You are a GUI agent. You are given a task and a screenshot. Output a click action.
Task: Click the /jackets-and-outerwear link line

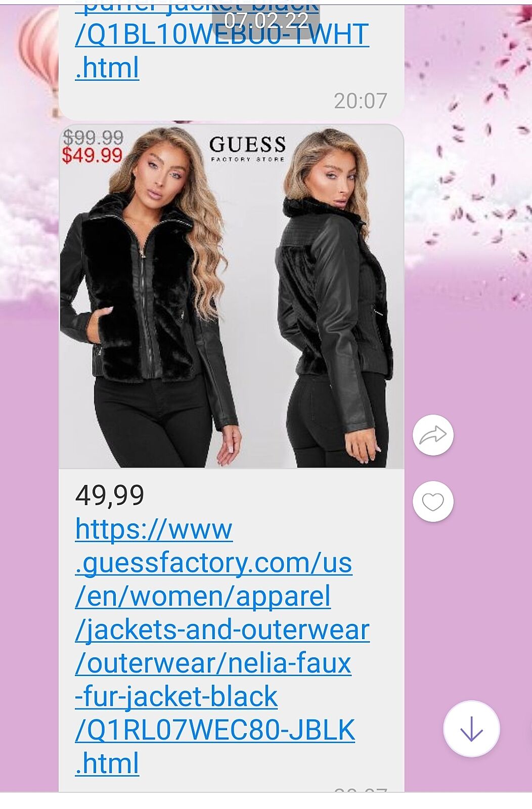[223, 630]
